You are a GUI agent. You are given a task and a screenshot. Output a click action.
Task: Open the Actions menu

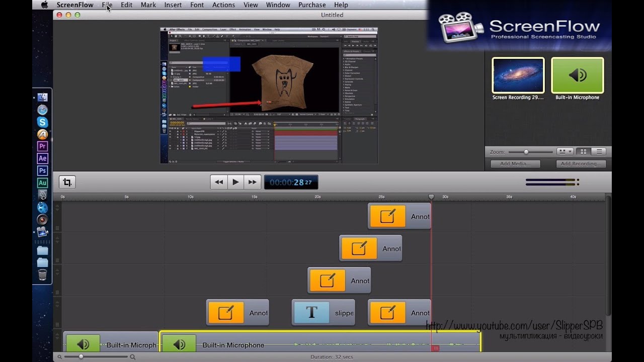pos(223,5)
